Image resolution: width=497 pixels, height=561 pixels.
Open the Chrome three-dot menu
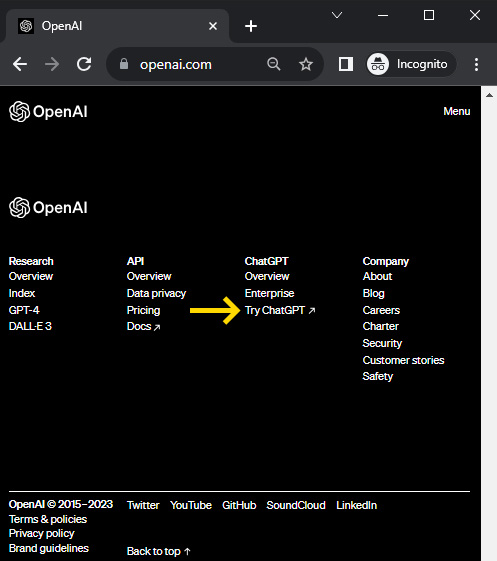[x=476, y=64]
